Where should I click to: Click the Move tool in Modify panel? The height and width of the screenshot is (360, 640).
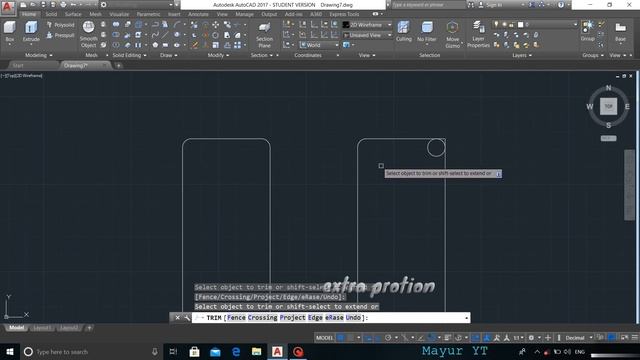pyautogui.click(x=216, y=25)
